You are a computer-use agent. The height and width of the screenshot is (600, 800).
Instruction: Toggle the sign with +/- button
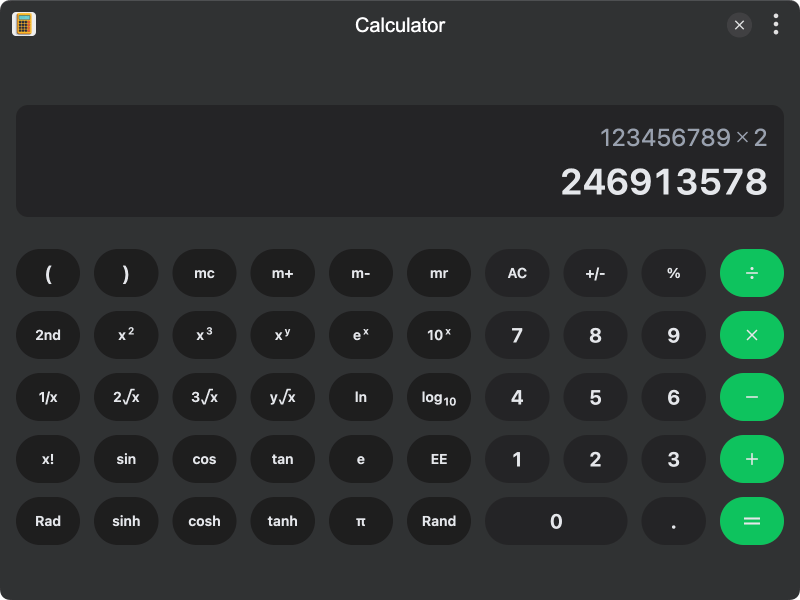pyautogui.click(x=595, y=273)
